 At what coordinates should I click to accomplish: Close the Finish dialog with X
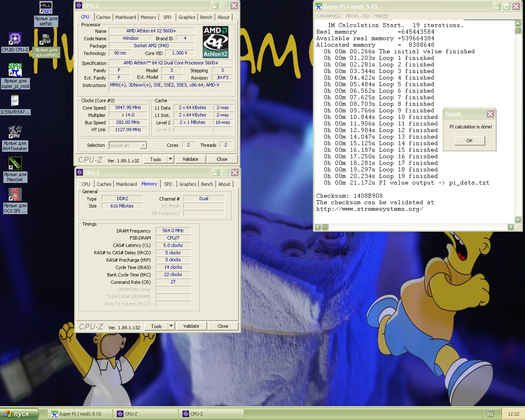point(490,114)
